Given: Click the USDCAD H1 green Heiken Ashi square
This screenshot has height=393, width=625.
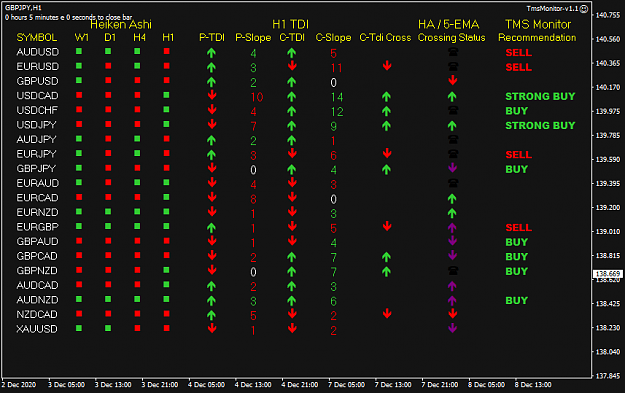Looking at the screenshot, I should click(x=167, y=95).
